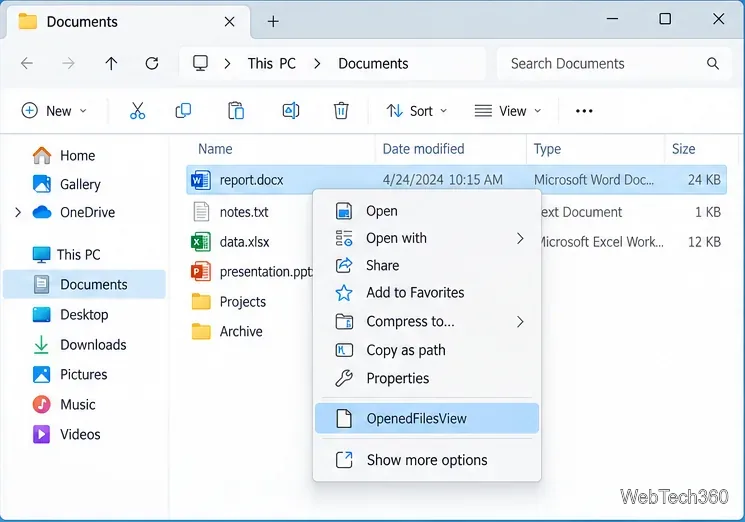The height and width of the screenshot is (522, 745).
Task: Click the Excel icon of data.xlsx
Action: click(x=201, y=242)
